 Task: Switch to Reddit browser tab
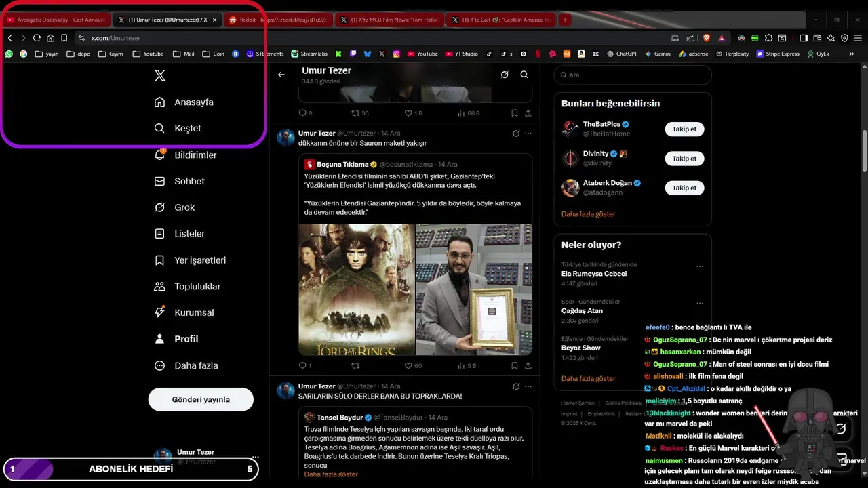pos(279,20)
